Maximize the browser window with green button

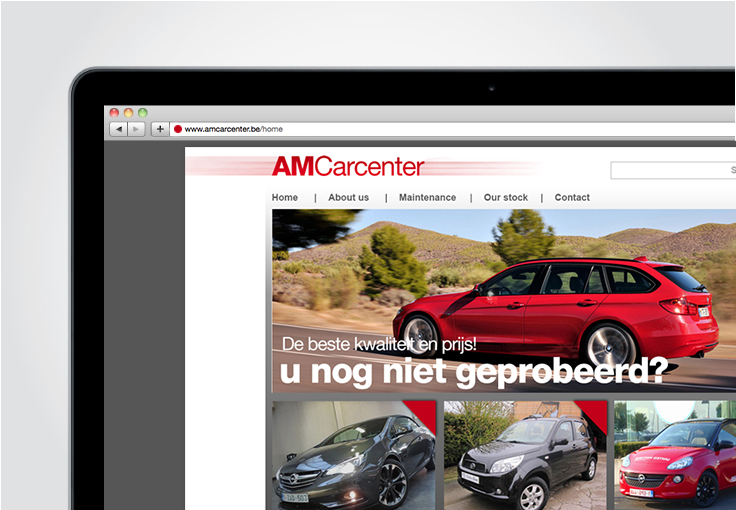[x=143, y=113]
